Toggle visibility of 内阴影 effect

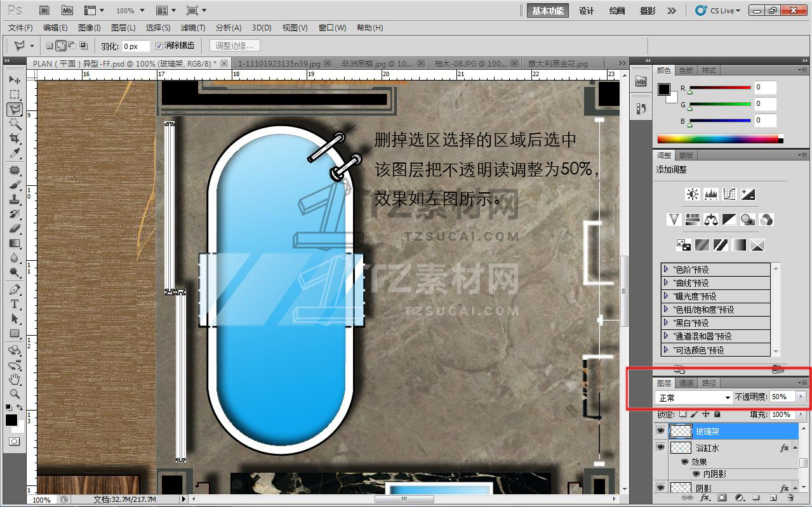[x=696, y=473]
